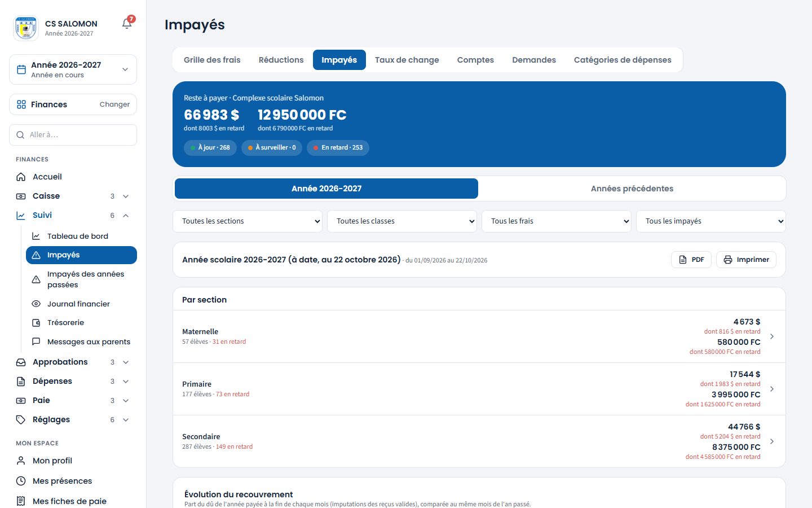Open the Toutes les classes dropdown
The image size is (812, 508).
click(402, 221)
